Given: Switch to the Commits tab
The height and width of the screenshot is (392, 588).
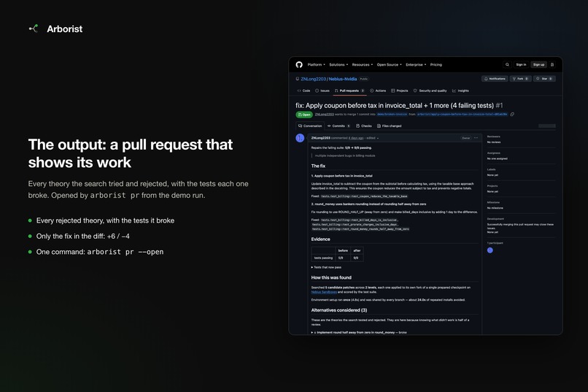Looking at the screenshot, I should click(339, 126).
